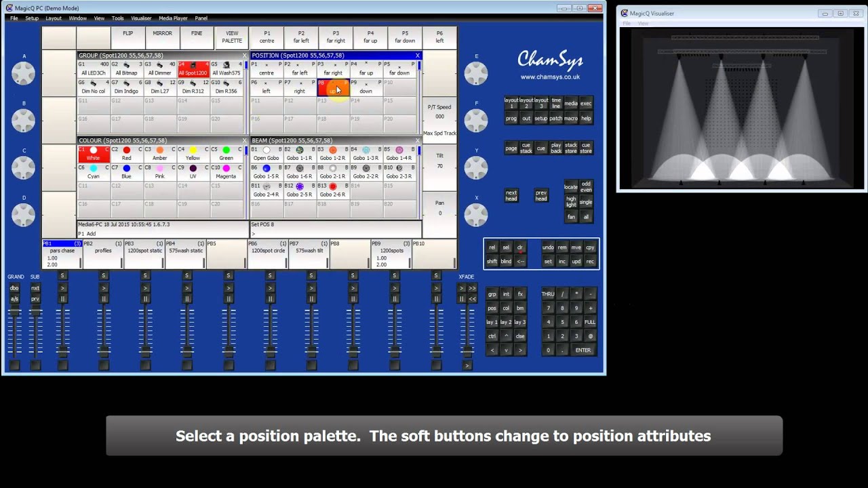Click encoder wheel B
Viewport: 868px width, 488px height.
pos(24,120)
